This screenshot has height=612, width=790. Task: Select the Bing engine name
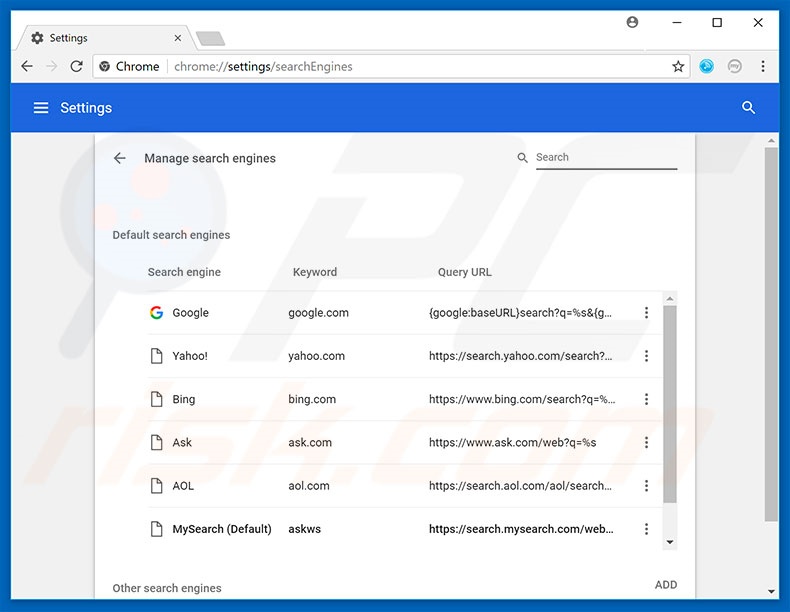click(x=184, y=399)
